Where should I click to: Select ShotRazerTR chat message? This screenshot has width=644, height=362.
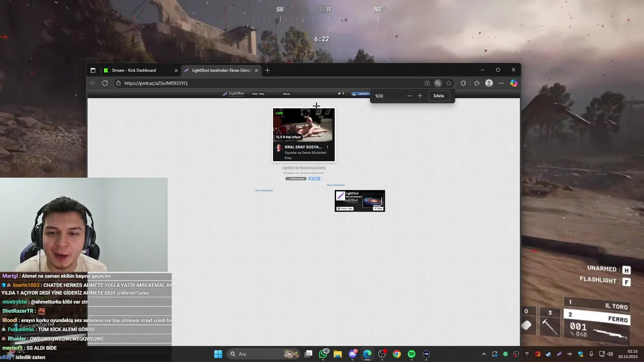click(x=23, y=311)
